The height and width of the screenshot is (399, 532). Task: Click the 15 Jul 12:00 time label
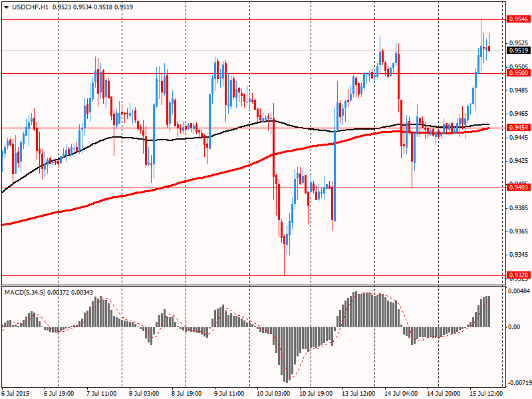point(486,394)
